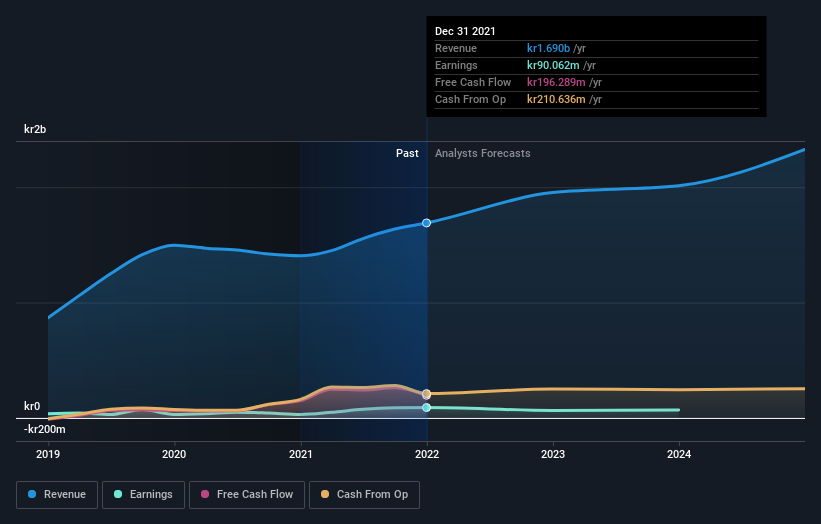Toggle the Earnings series legend button
Image resolution: width=821 pixels, height=524 pixels.
pos(143,495)
